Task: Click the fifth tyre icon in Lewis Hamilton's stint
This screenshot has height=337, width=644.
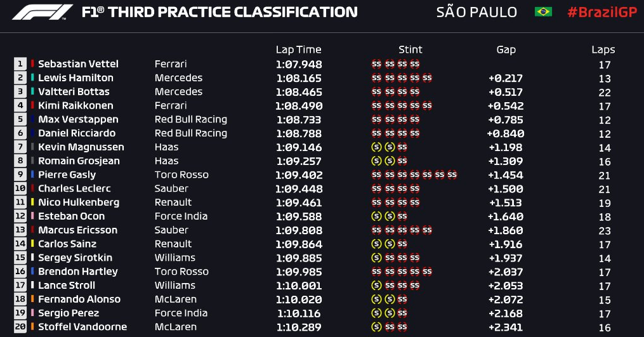Action: click(427, 77)
